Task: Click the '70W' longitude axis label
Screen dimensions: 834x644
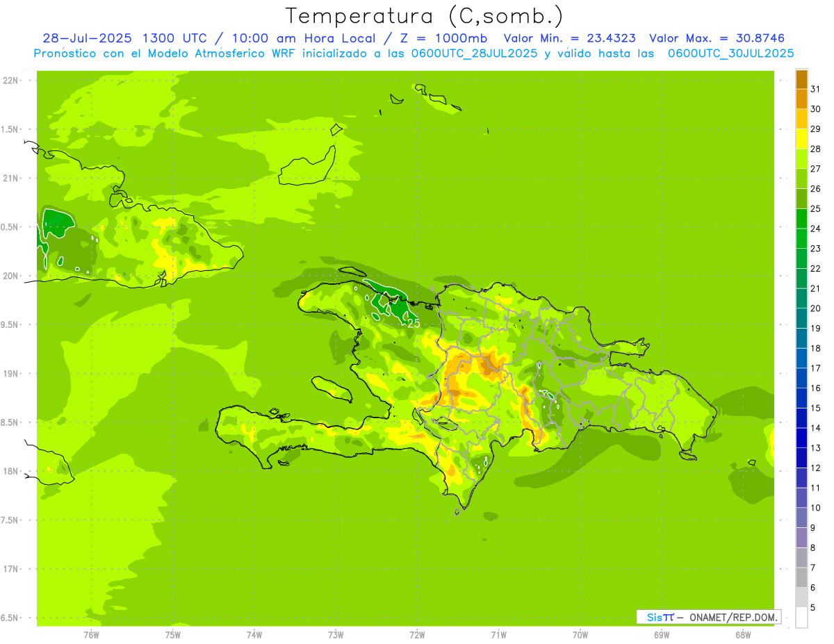Action: [580, 635]
